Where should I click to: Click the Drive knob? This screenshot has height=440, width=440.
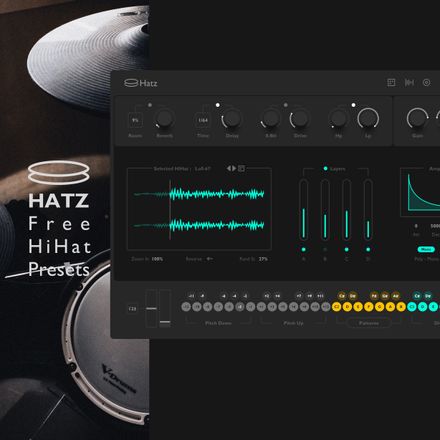pyautogui.click(x=299, y=118)
